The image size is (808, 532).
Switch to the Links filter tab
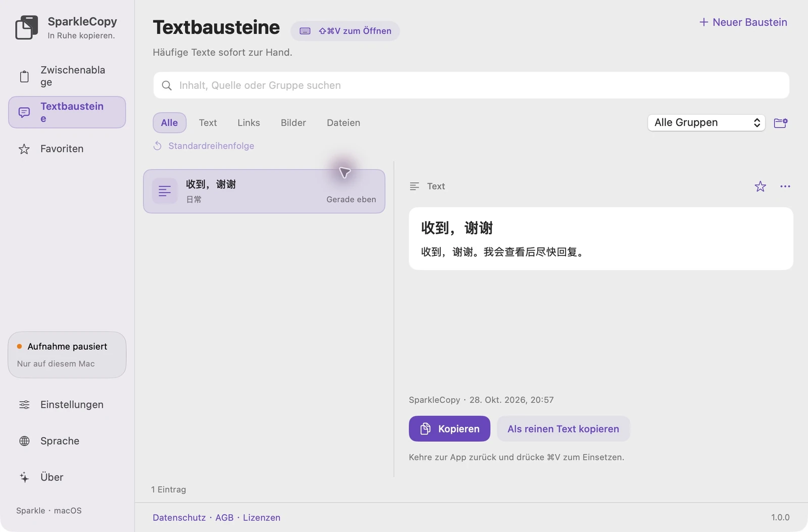click(249, 123)
